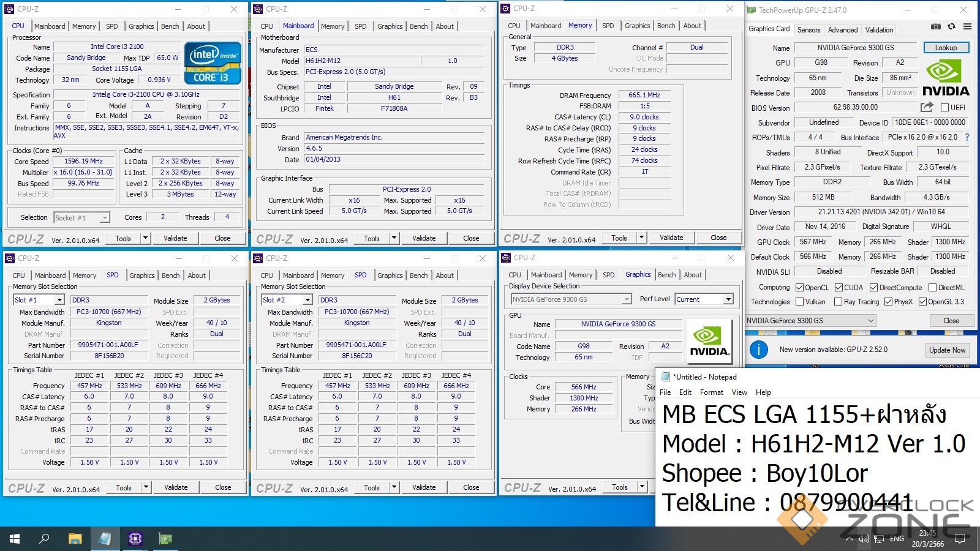The image size is (980, 551).
Task: Click the GPU-Z icon in the taskbar
Action: pos(165,539)
